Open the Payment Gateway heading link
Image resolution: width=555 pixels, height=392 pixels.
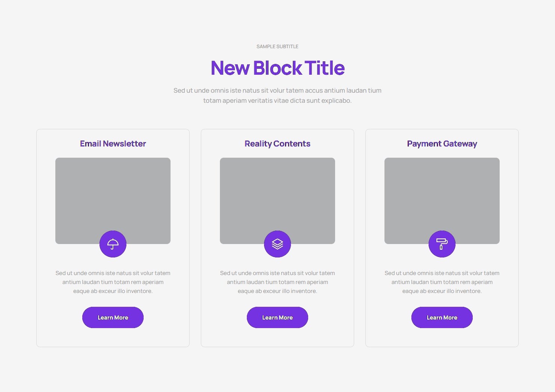pyautogui.click(x=442, y=144)
